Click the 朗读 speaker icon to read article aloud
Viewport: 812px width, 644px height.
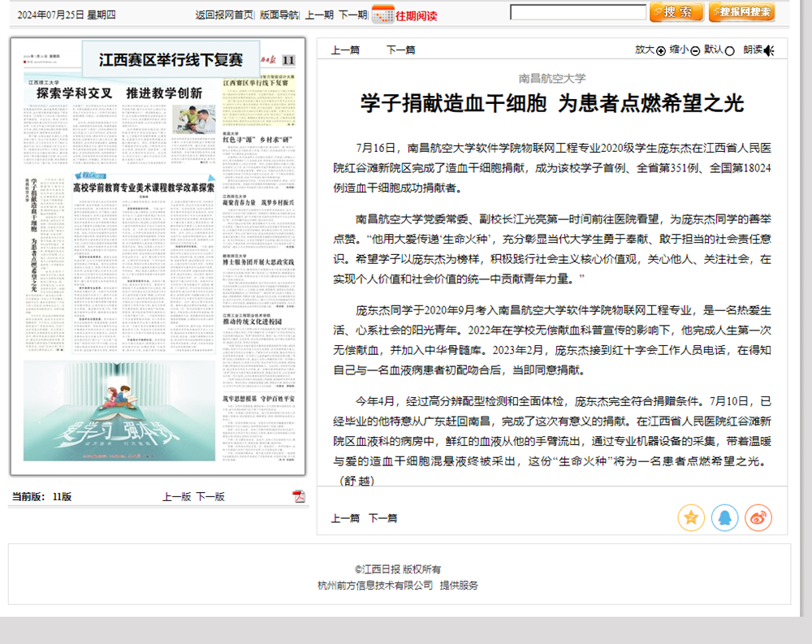pos(770,49)
